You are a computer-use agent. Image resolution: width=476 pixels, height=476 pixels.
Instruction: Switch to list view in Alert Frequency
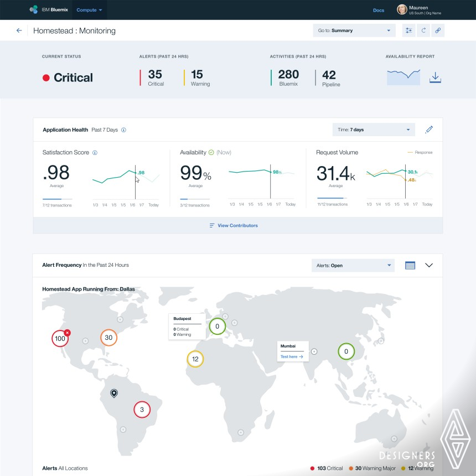point(410,265)
